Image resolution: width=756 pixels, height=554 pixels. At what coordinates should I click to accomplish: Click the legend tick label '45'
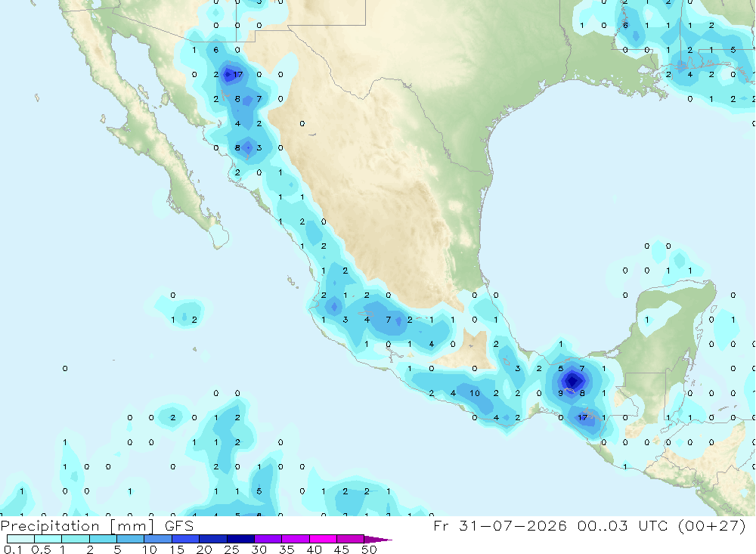pyautogui.click(x=342, y=549)
